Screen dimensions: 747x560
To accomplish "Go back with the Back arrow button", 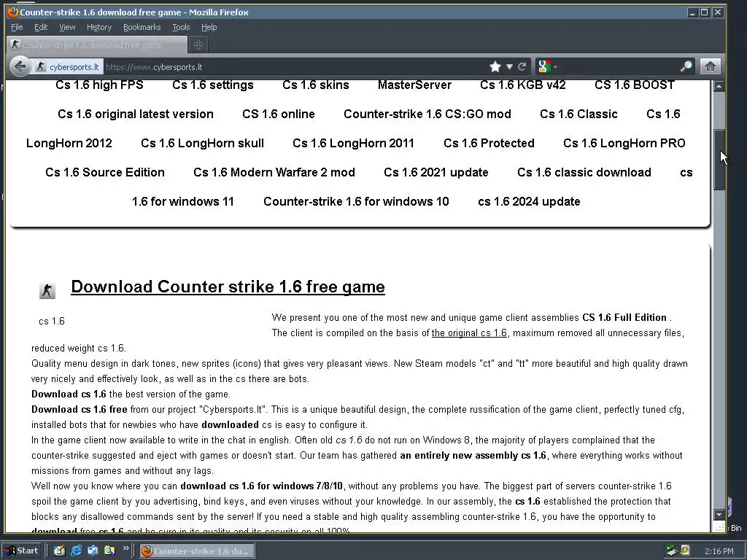I will 20,66.
